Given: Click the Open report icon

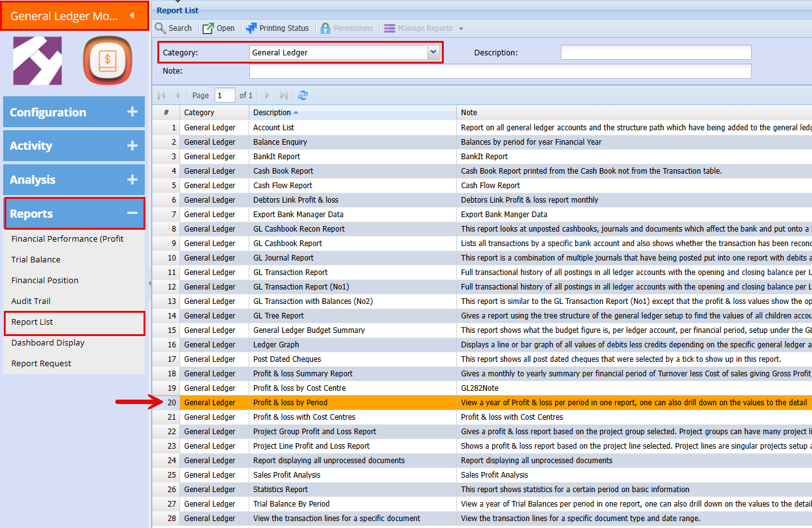Looking at the screenshot, I should pyautogui.click(x=208, y=28).
